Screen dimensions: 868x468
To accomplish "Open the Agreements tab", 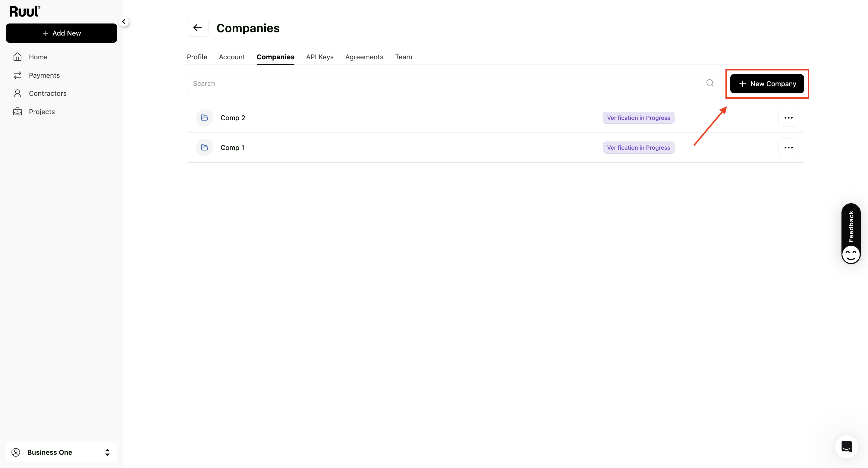I will (x=364, y=57).
